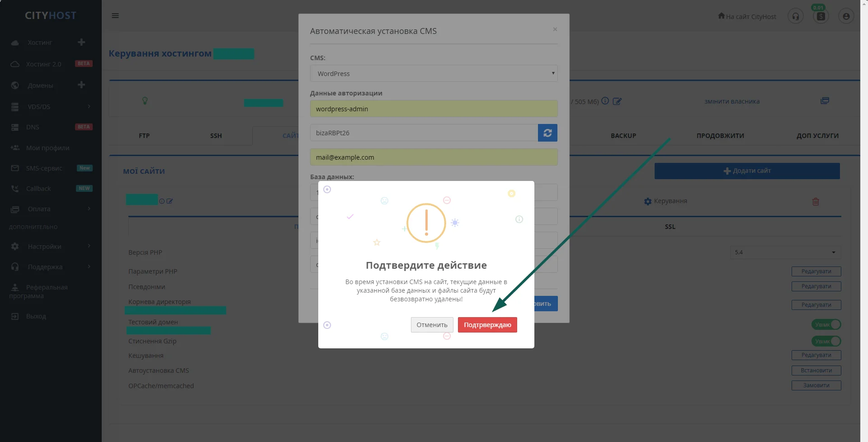Image resolution: width=868 pixels, height=442 pixels.
Task: Toggle the Тестовий домен switch
Action: (x=826, y=324)
